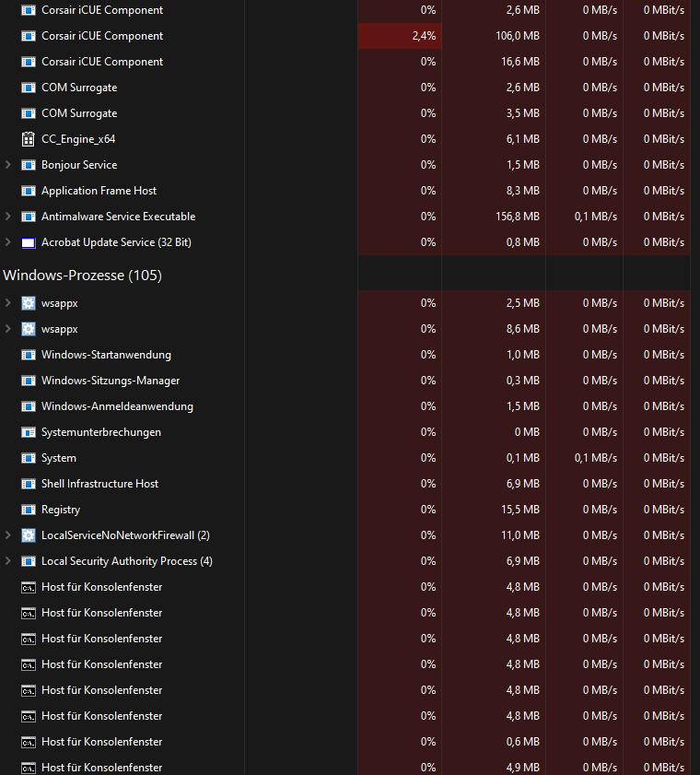Select the 156,8 MB memory value
Viewport: 700px width, 775px height.
(518, 217)
